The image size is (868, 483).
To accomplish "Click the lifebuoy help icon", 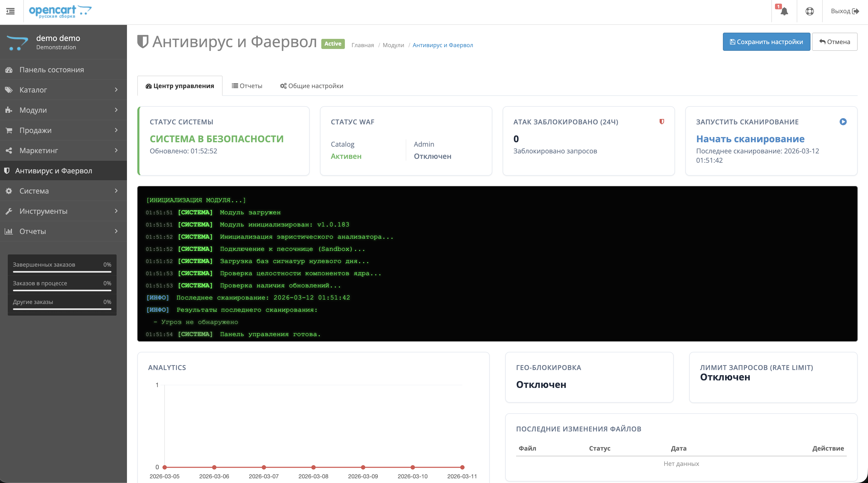I will pos(809,11).
